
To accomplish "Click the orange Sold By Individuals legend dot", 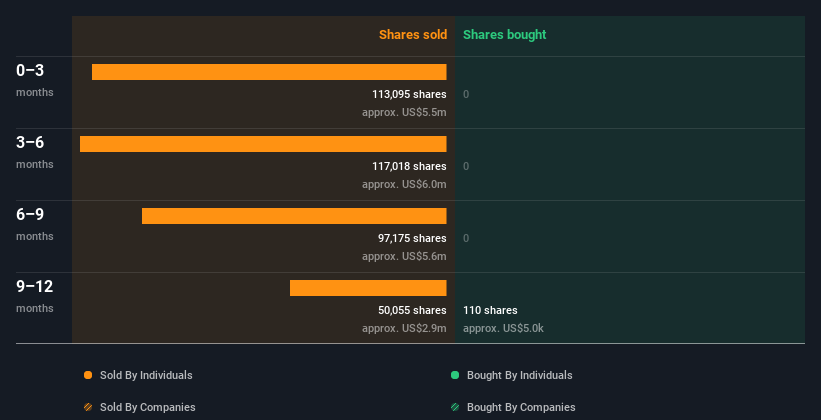I will [x=88, y=375].
